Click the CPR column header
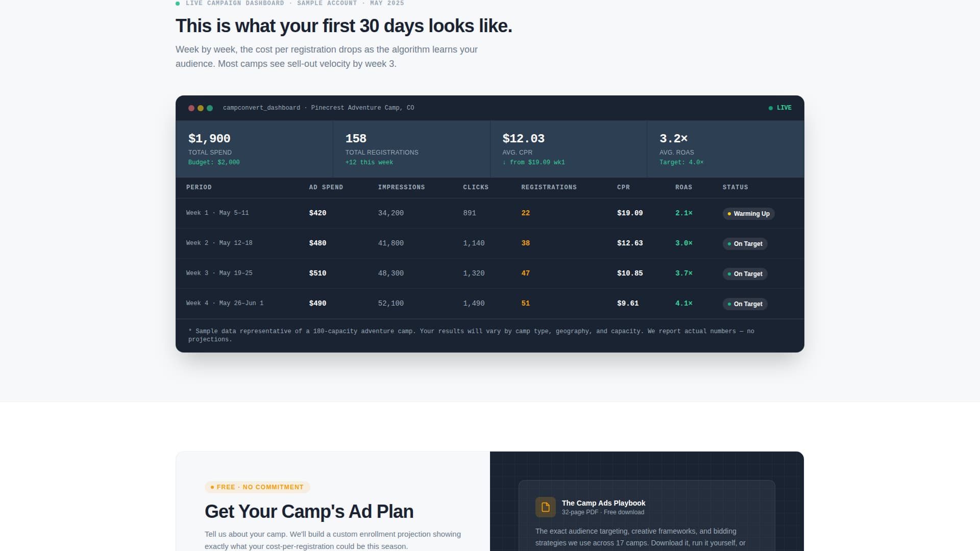This screenshot has width=980, height=551. coord(623,187)
